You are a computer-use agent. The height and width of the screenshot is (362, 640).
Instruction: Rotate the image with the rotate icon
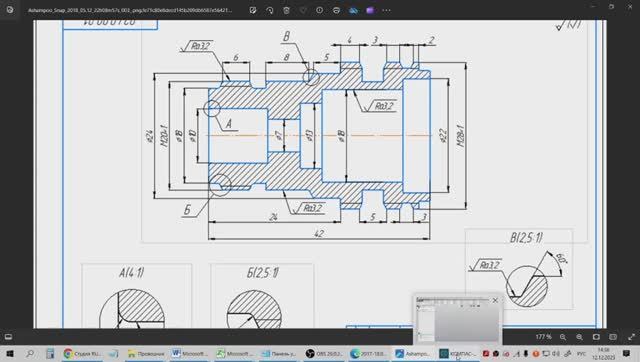coord(270,10)
